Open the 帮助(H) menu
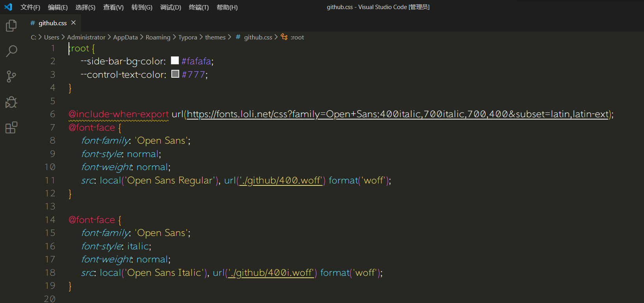The height and width of the screenshot is (303, 644). point(227,7)
